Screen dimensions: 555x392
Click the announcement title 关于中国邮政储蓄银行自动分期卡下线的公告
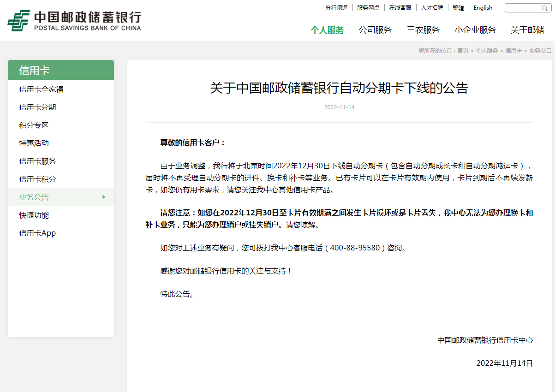(x=339, y=88)
